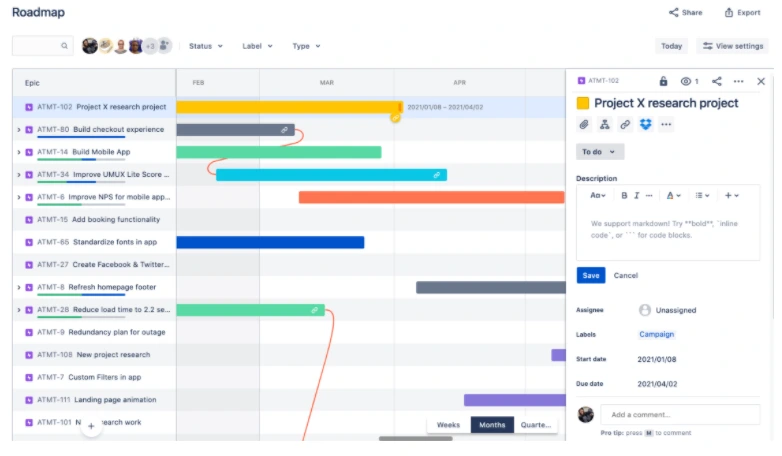Click the Dropbox icon
782x456 pixels.
pyautogui.click(x=645, y=124)
